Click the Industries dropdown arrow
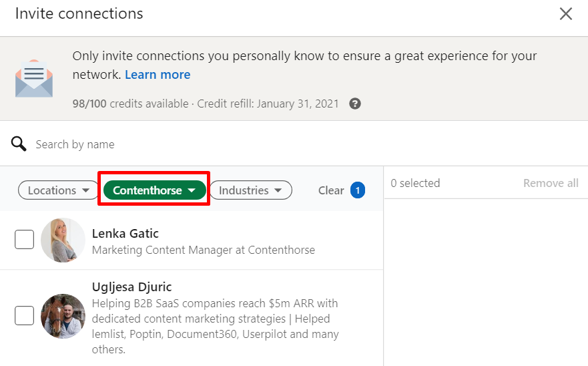Screen dimensions: 588x366 pos(278,190)
